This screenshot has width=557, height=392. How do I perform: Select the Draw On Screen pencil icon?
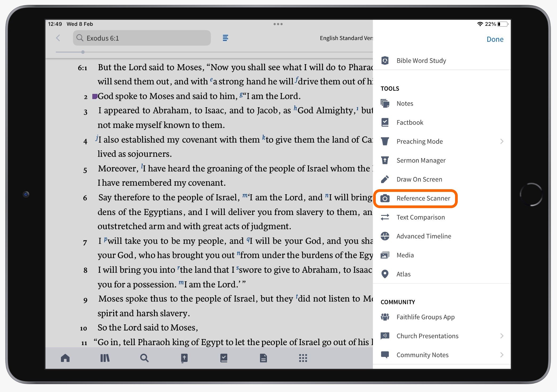pos(385,179)
